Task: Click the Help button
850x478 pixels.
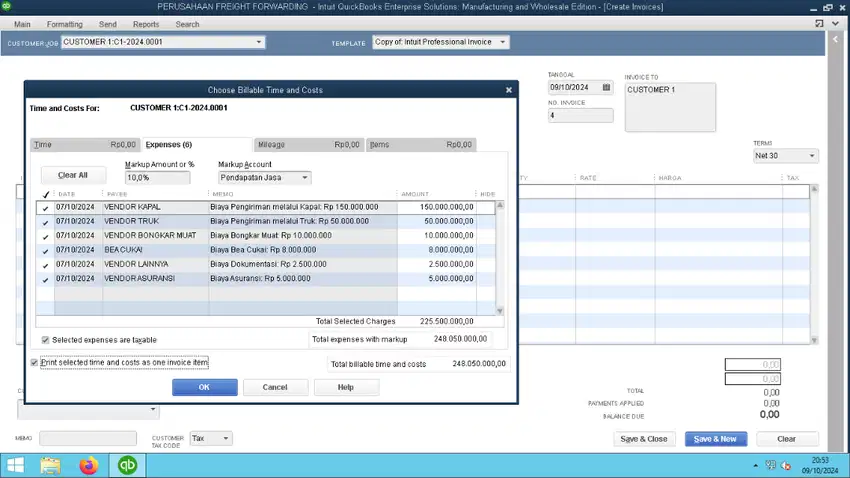Action: (346, 387)
